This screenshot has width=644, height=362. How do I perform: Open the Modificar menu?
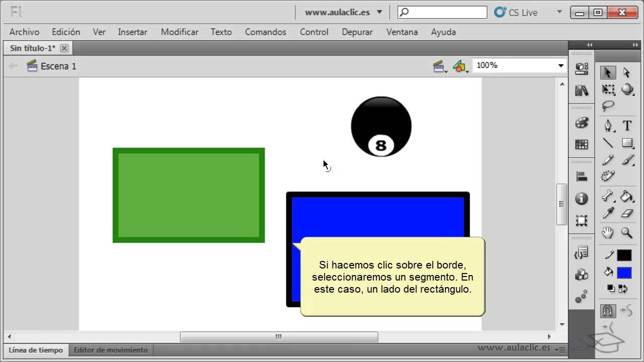point(180,32)
